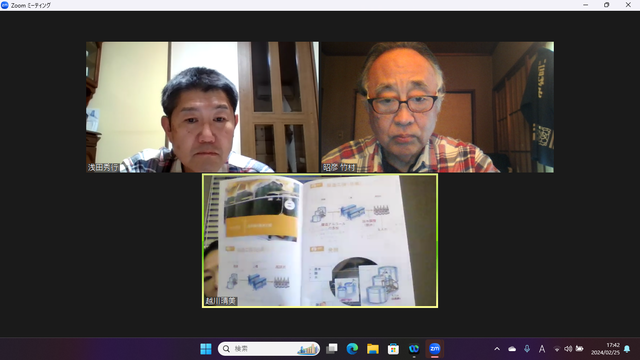
Task: Open the Webex app in taskbar
Action: pos(414,349)
